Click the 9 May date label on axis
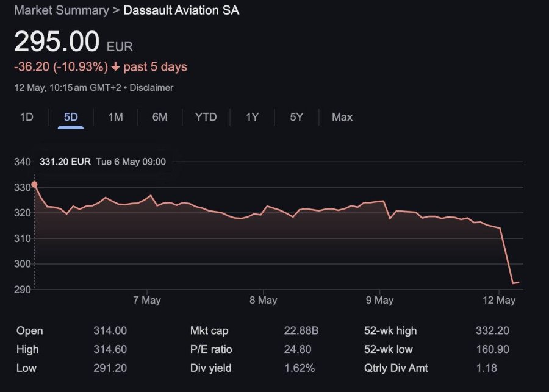This screenshot has height=392, width=549. [x=379, y=300]
